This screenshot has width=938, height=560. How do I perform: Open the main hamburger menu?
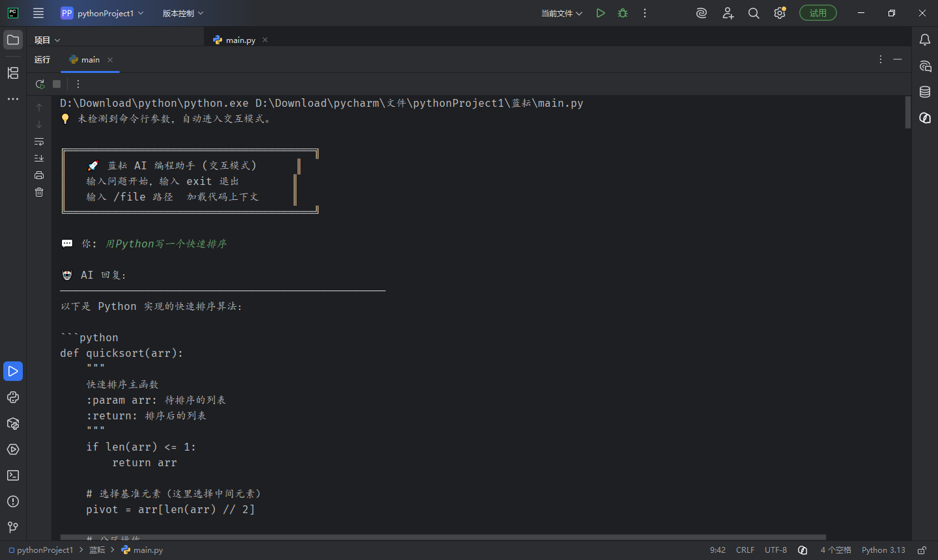point(38,13)
